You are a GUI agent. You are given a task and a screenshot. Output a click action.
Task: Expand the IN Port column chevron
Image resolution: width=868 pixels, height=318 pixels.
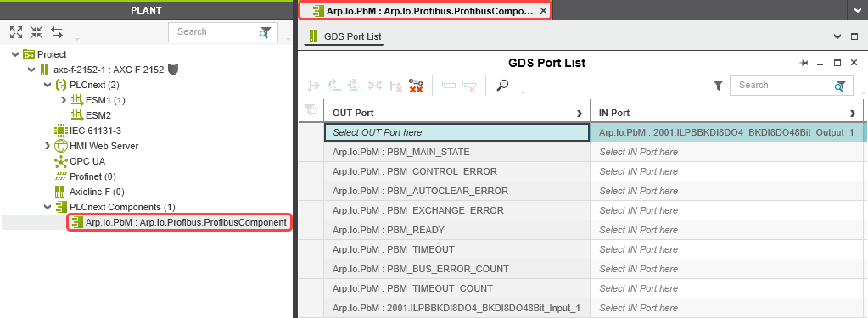(853, 114)
